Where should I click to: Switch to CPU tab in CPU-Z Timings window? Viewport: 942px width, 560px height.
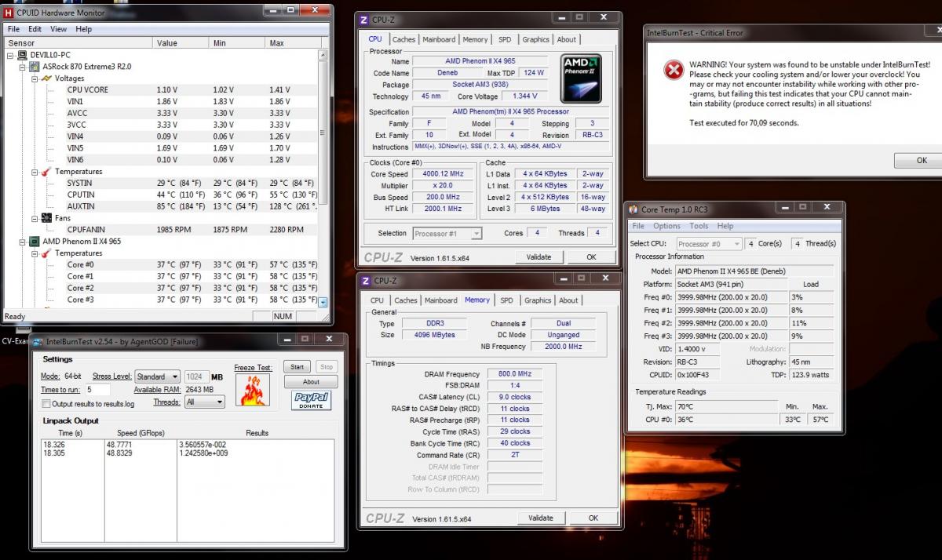point(378,300)
